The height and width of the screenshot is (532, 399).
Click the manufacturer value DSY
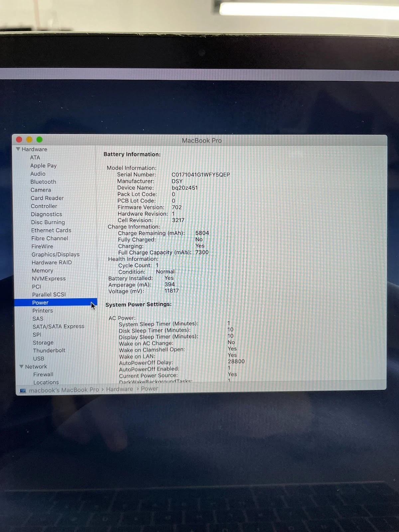coord(177,181)
